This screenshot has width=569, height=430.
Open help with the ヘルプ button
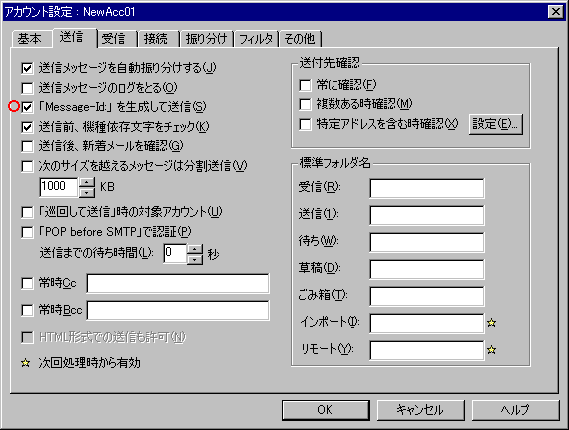pyautogui.click(x=516, y=410)
